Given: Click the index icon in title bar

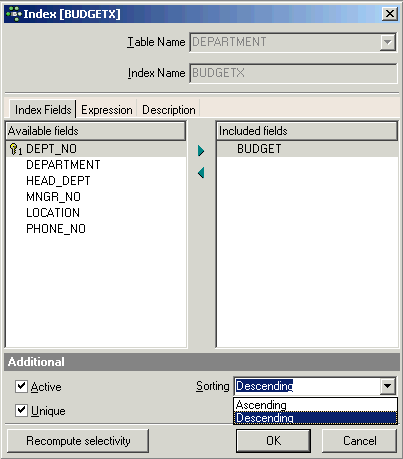Looking at the screenshot, I should [14, 14].
